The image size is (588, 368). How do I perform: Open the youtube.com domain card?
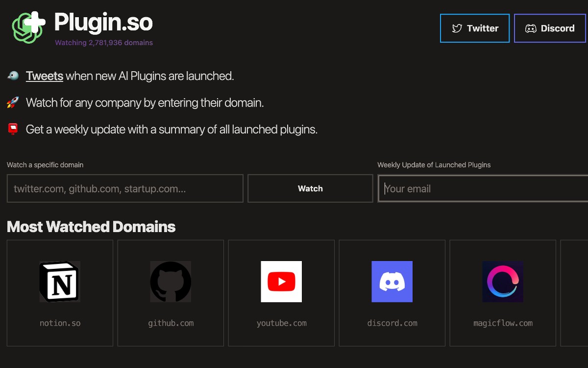point(281,323)
